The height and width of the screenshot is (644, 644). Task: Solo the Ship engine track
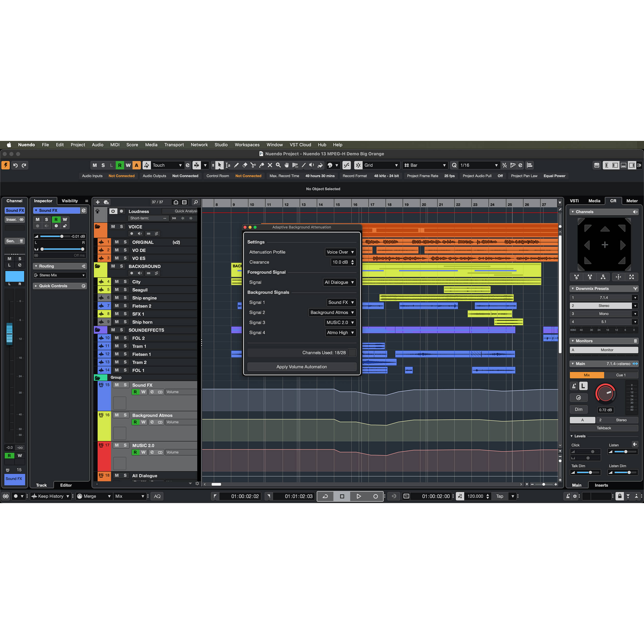pos(125,298)
